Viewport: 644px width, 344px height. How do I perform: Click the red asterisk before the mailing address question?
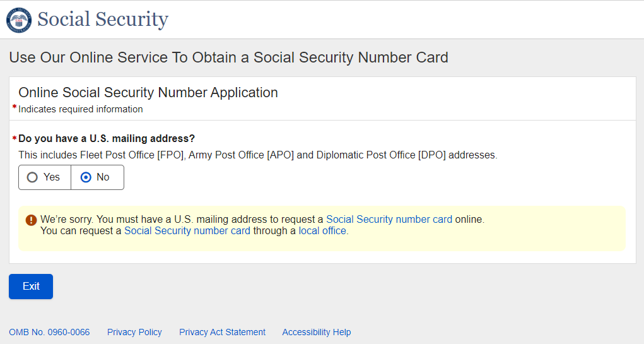tap(15, 138)
